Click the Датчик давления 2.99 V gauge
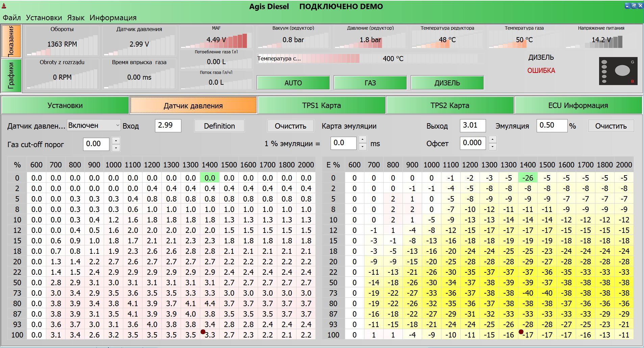 coord(139,41)
